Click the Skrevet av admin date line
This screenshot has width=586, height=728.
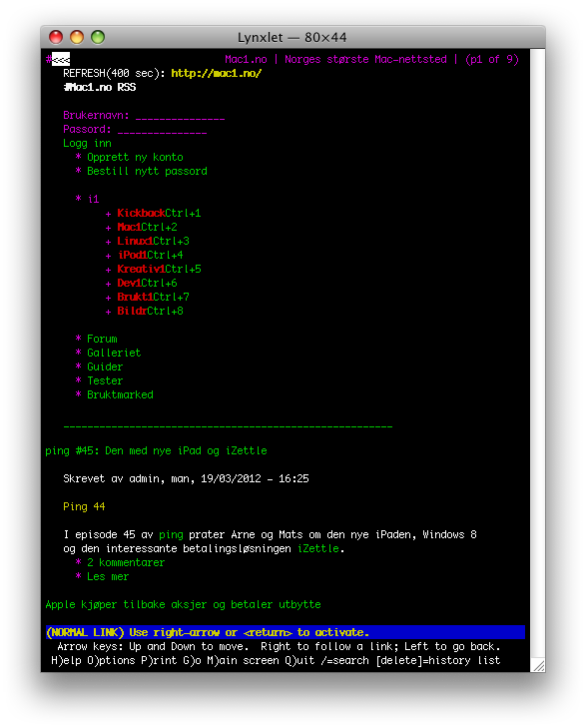[186, 478]
